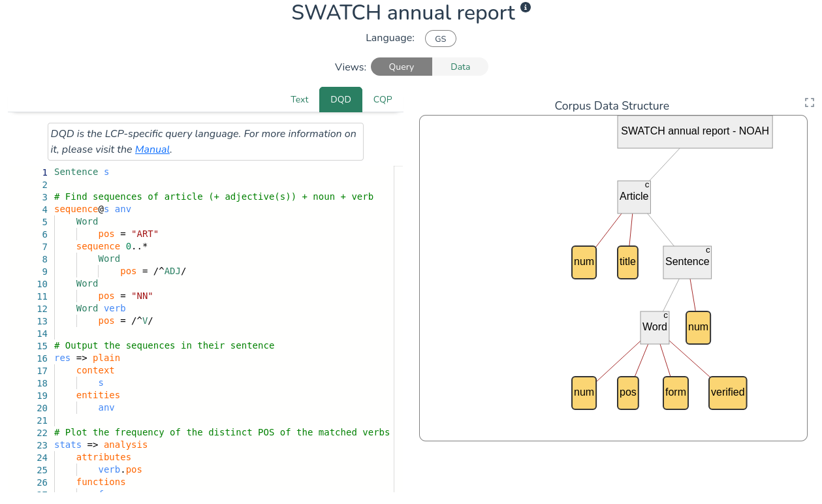
Task: Click the info icon beside the title
Action: click(x=526, y=7)
